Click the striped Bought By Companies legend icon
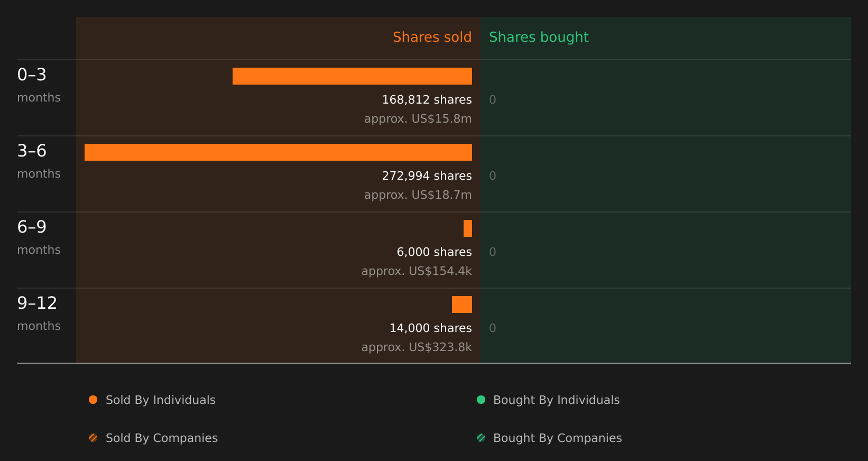Image resolution: width=868 pixels, height=461 pixels. (x=481, y=438)
